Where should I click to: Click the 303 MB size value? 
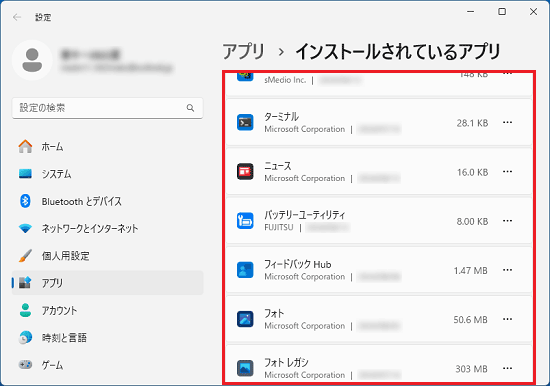[471, 368]
